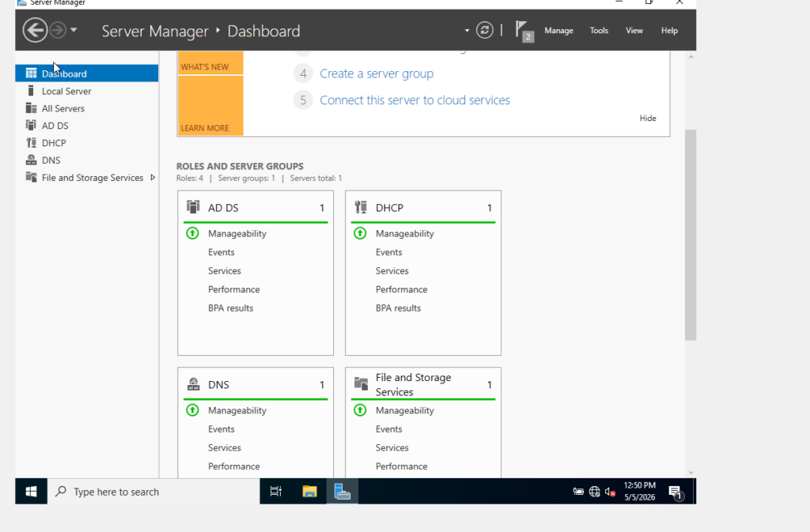Image resolution: width=810 pixels, height=532 pixels.
Task: Open DNS in the left navigation
Action: (87, 160)
